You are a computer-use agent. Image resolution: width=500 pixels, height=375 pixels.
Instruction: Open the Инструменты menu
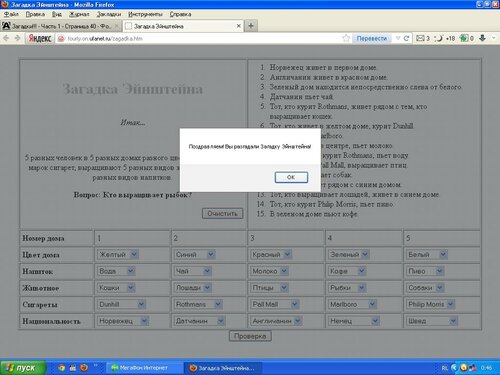tap(145, 14)
